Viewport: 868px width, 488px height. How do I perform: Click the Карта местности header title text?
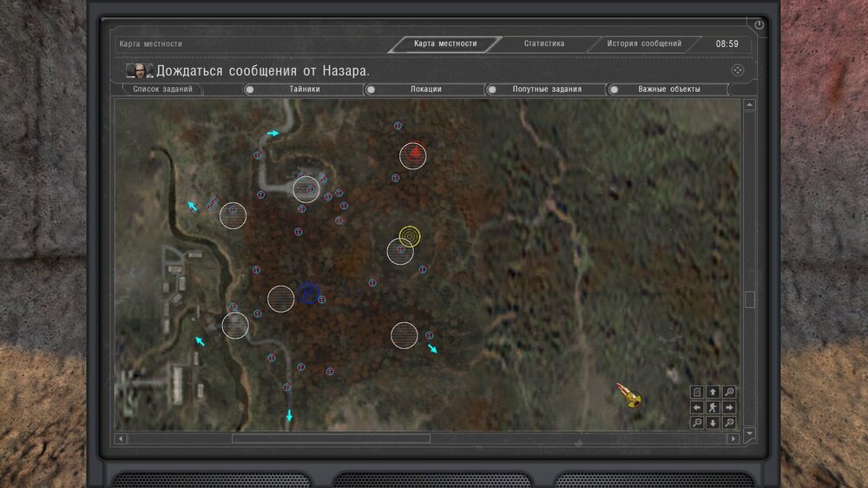click(150, 43)
